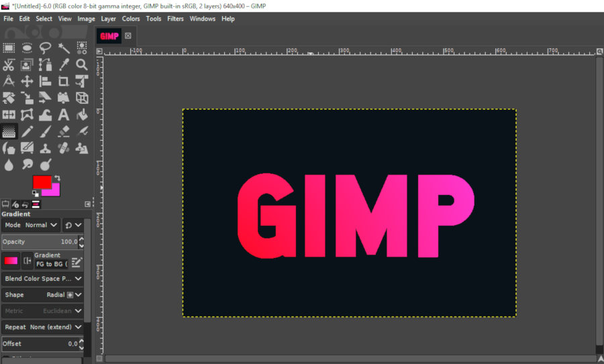Screen dimensions: 604x364
Task: Select the Color Picker eyedropper tool
Action: 64,64
